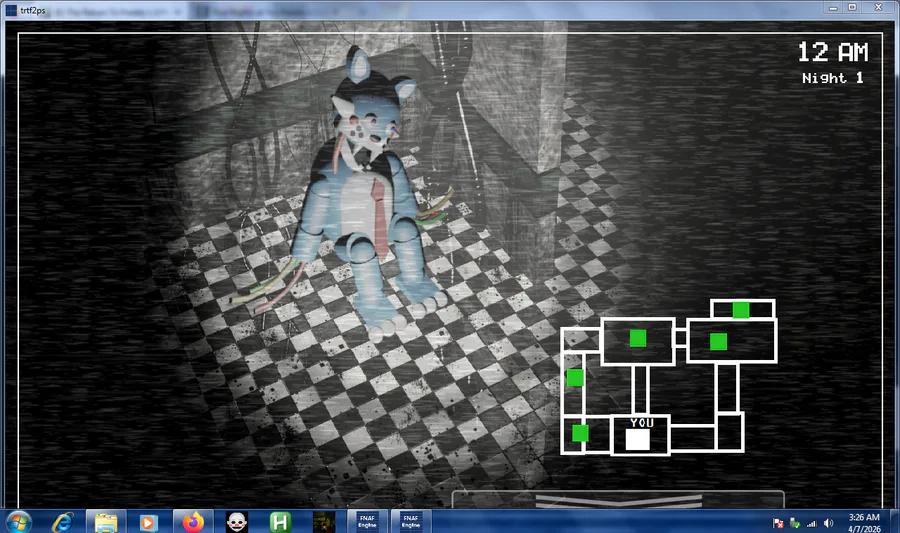Select the camera in the room left of the YOU office
The image size is (900, 533).
(x=580, y=433)
